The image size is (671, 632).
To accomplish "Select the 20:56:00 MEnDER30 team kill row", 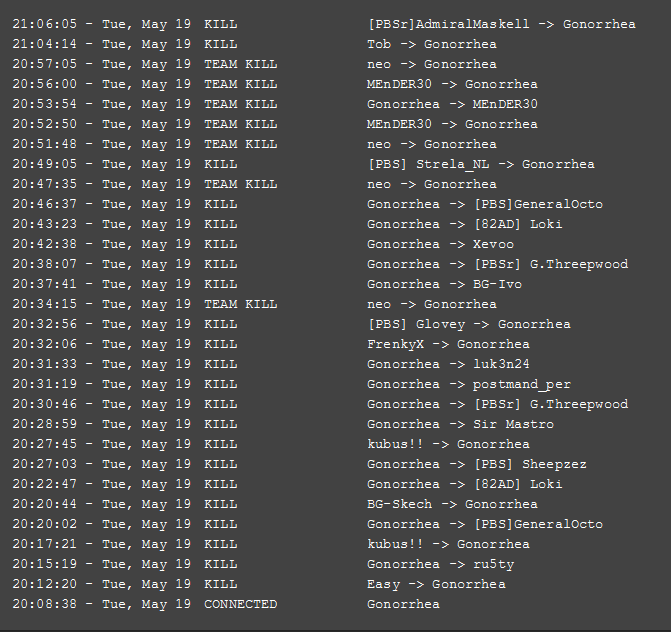I will click(451, 84).
